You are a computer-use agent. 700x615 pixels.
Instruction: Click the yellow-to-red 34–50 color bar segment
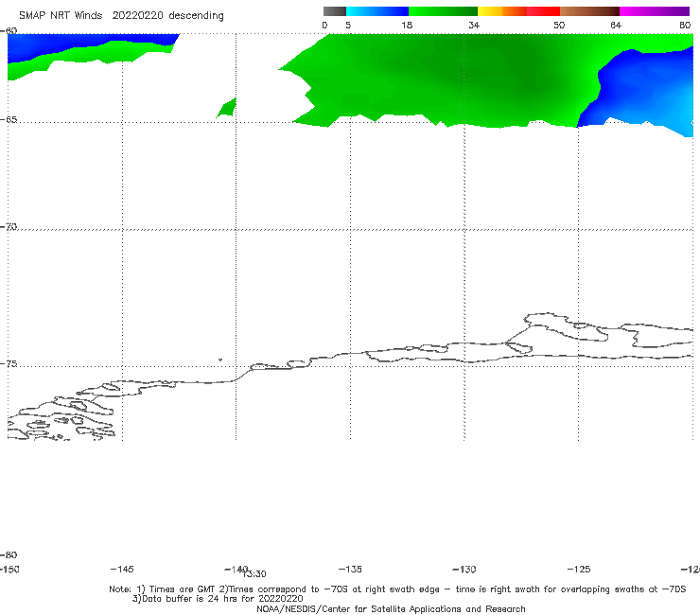tap(518, 11)
